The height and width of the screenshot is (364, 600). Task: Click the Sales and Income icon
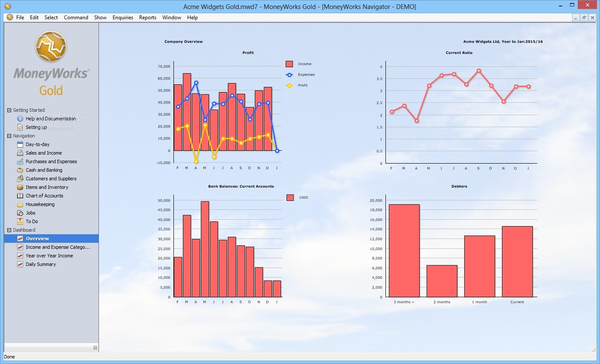[20, 153]
